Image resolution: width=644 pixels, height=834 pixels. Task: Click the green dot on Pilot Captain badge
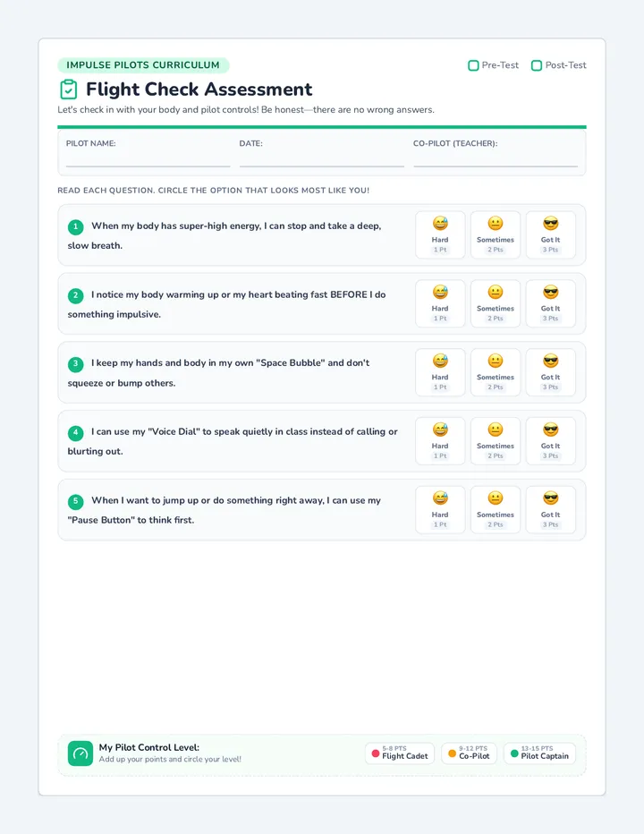(x=514, y=753)
